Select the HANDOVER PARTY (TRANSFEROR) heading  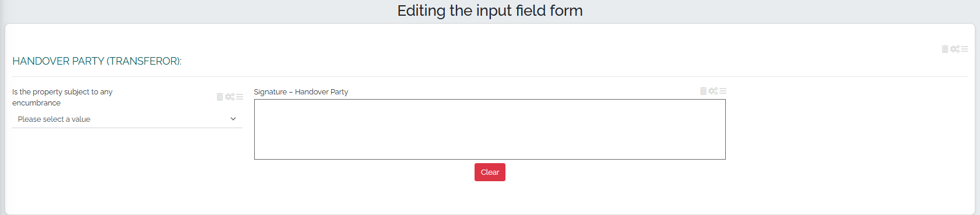point(97,61)
